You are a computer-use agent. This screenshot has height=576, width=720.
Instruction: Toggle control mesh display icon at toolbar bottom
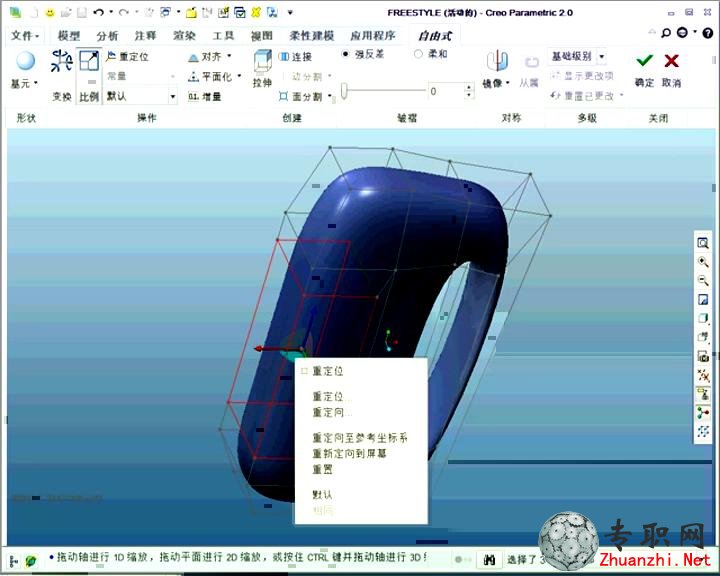point(703,431)
